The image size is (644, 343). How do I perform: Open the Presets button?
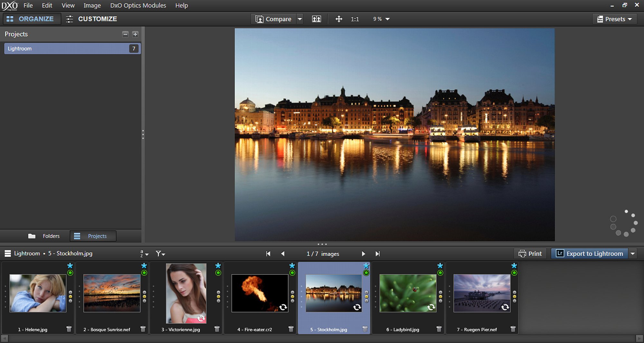click(614, 19)
